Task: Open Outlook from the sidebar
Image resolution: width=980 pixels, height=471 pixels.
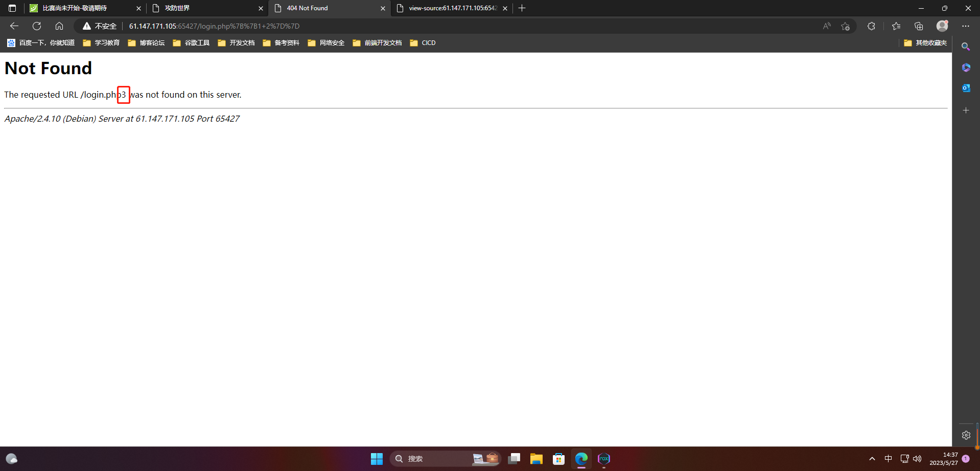Action: [x=966, y=87]
